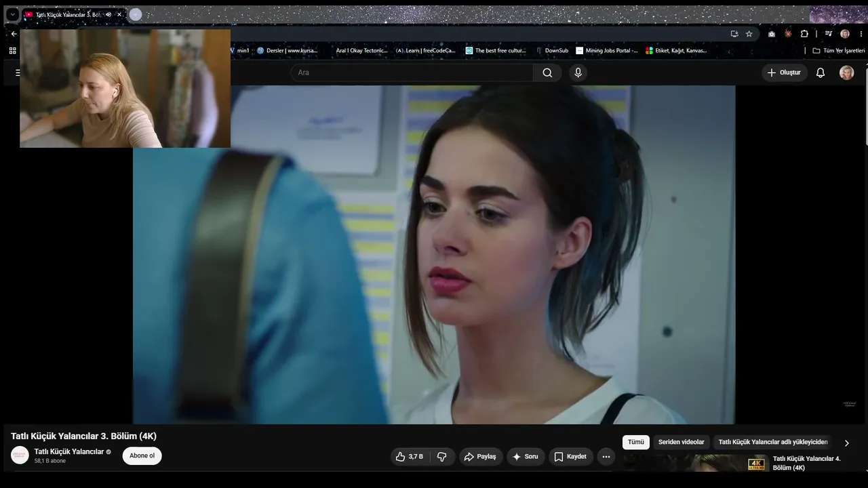This screenshot has width=868, height=488.
Task: Open the min1 bookmark
Action: 240,50
